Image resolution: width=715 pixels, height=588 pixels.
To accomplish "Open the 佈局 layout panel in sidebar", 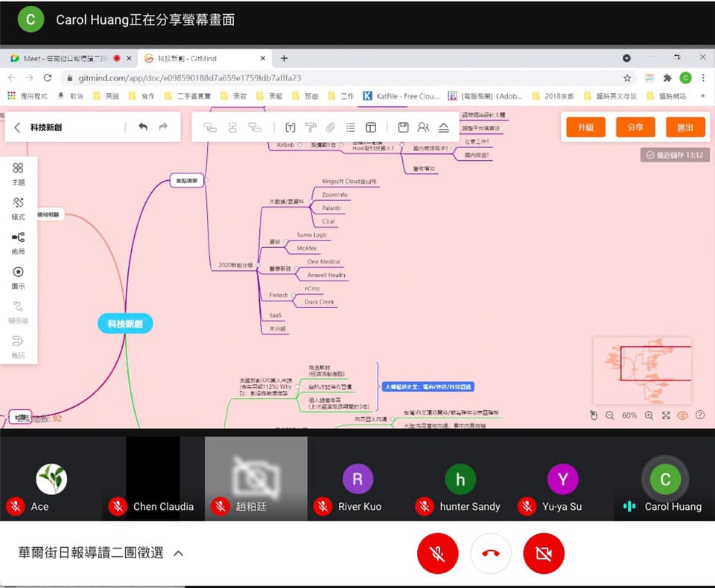I will (18, 243).
